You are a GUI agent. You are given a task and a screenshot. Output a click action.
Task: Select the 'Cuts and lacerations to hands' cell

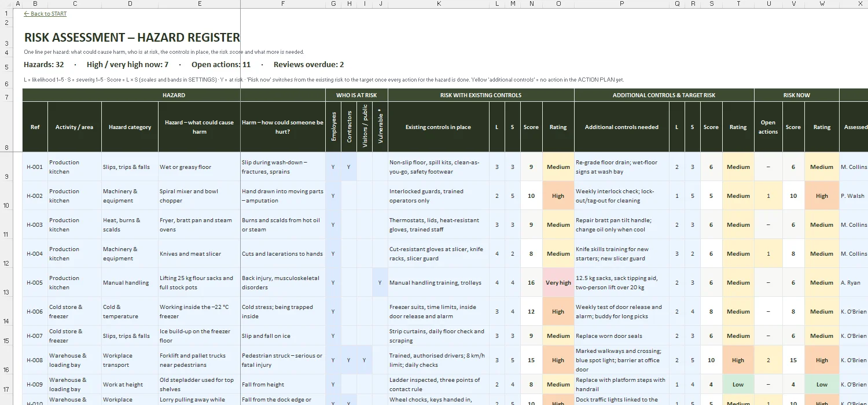[x=282, y=253]
